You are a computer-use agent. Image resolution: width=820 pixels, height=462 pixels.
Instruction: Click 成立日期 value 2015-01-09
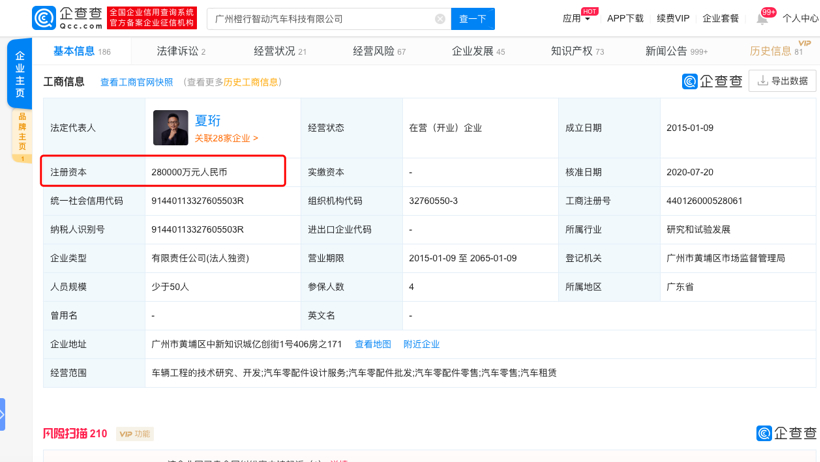coord(690,128)
